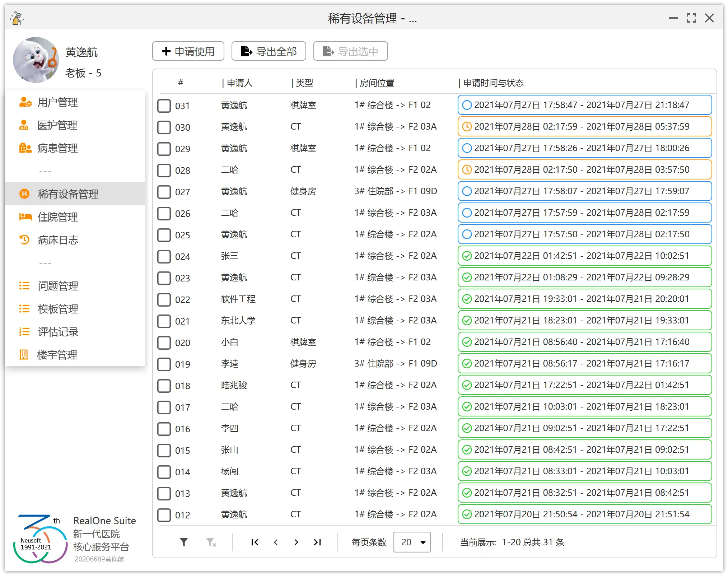Check the checkbox for row 031
This screenshot has width=728, height=578.
[x=164, y=106]
